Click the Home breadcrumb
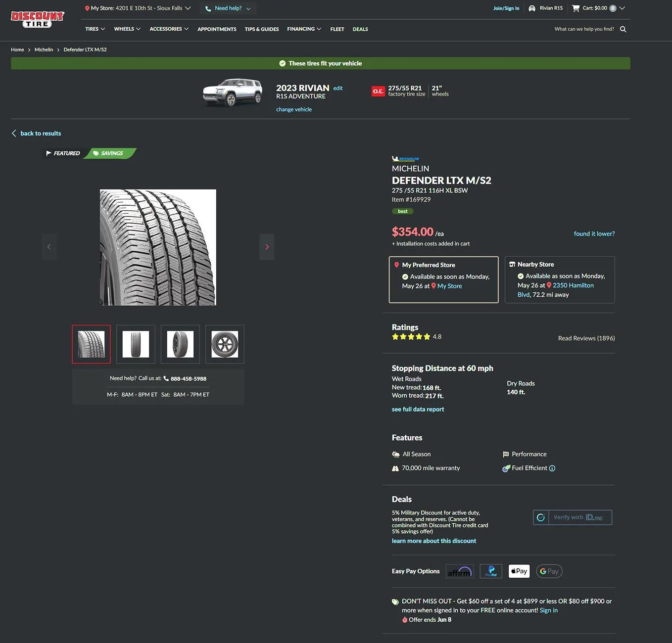 coord(17,49)
